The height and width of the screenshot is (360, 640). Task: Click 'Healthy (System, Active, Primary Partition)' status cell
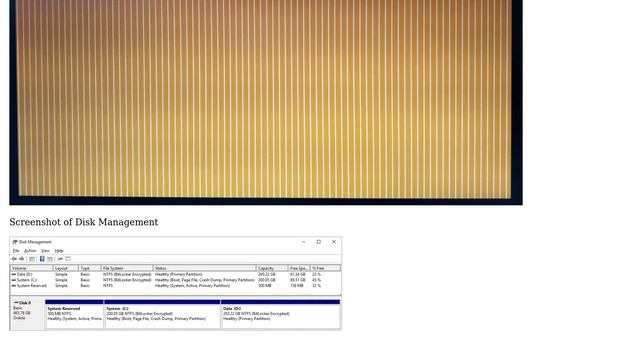tap(192, 286)
